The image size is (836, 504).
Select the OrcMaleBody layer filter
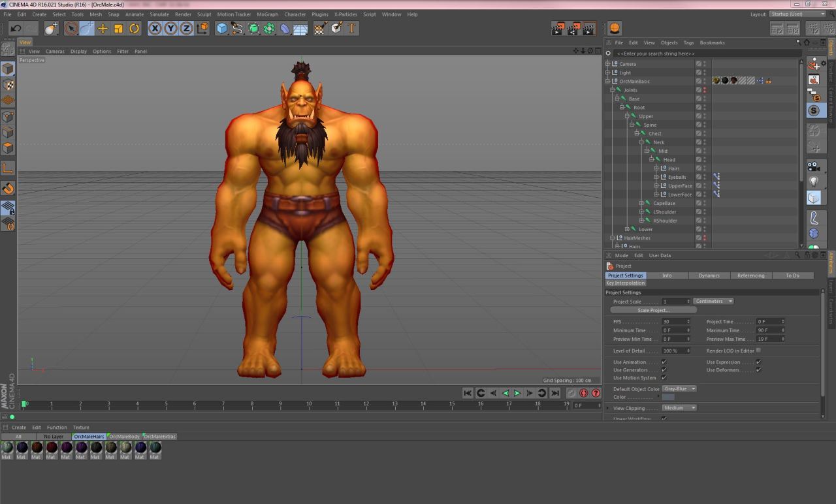click(124, 436)
